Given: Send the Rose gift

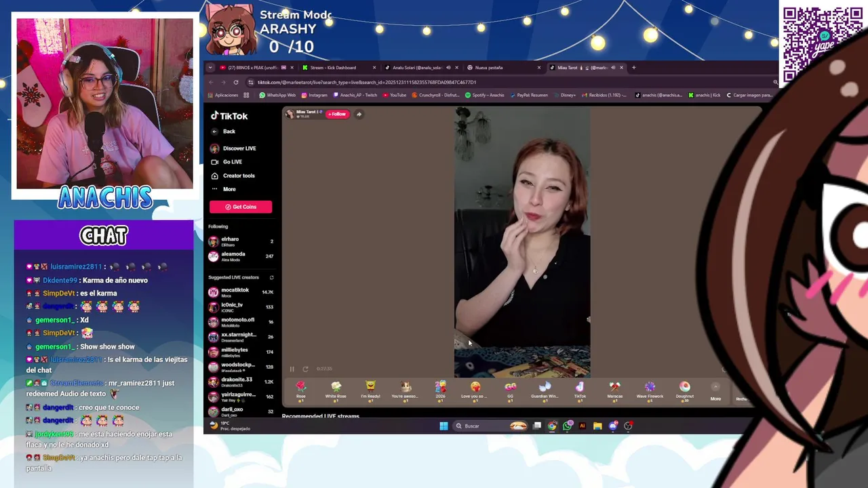Looking at the screenshot, I should click(301, 391).
